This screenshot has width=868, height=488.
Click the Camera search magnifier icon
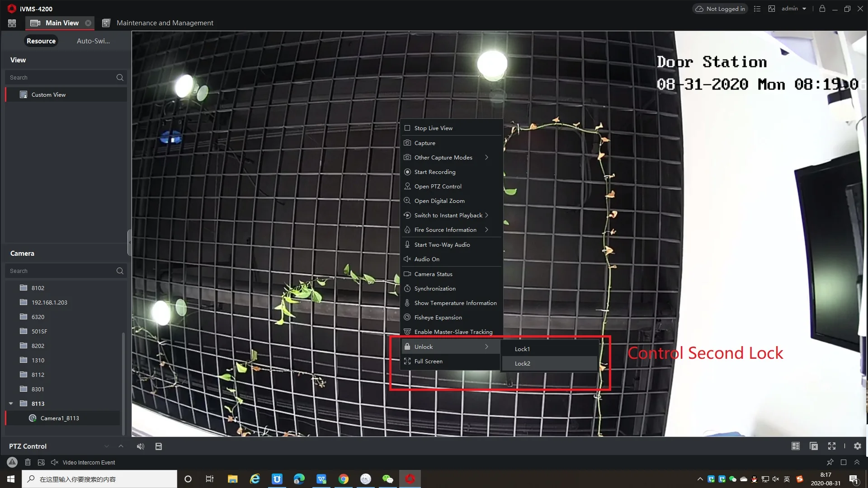[x=120, y=271]
